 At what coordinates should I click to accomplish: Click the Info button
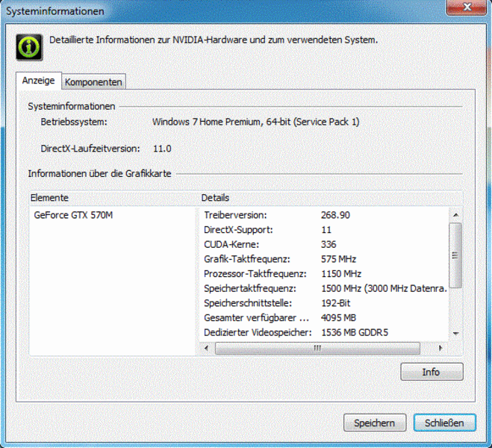coord(432,372)
